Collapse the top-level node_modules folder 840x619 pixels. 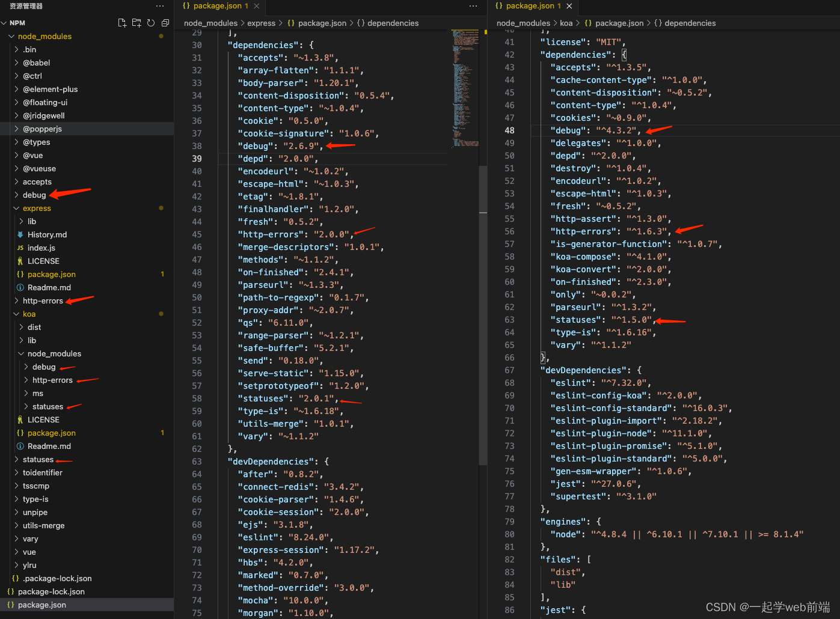(x=11, y=36)
